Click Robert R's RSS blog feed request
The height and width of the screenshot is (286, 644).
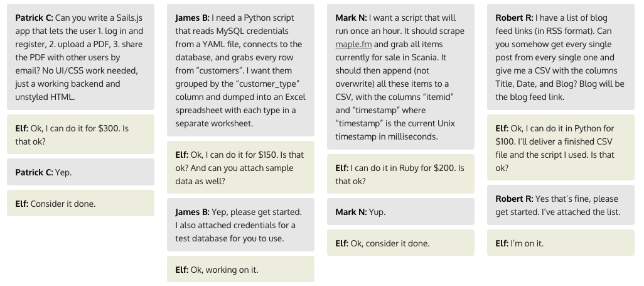click(561, 57)
